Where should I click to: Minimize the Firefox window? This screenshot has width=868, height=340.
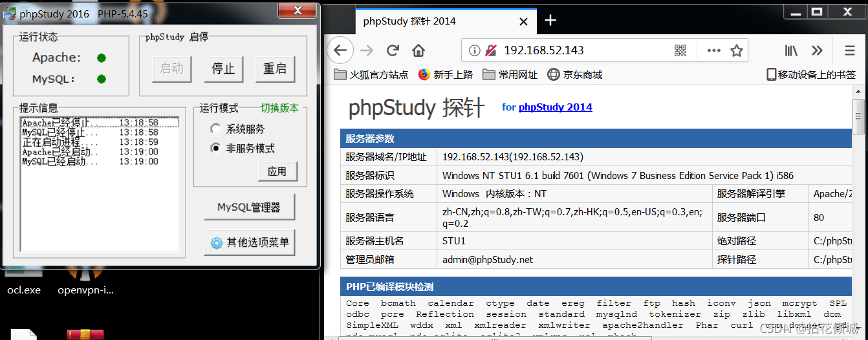(796, 11)
